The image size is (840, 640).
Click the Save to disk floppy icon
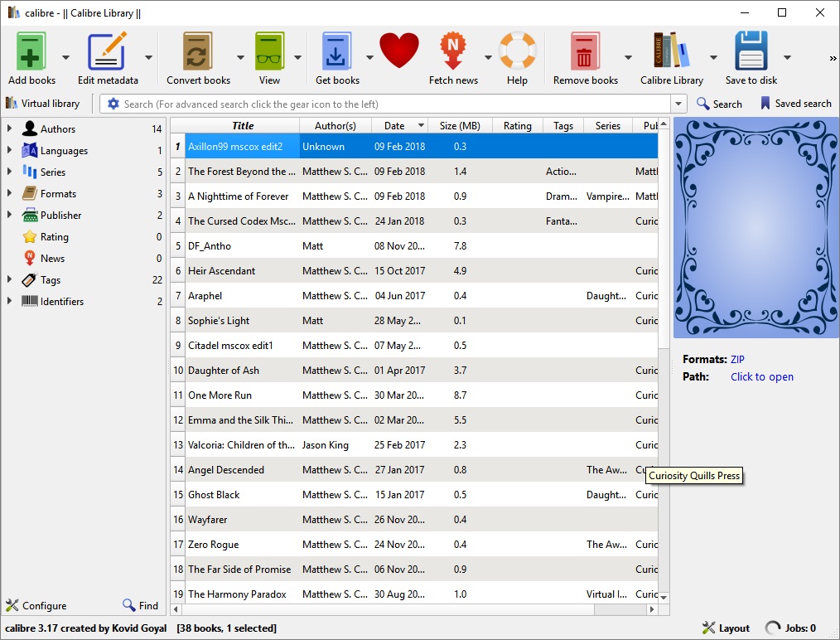(751, 51)
